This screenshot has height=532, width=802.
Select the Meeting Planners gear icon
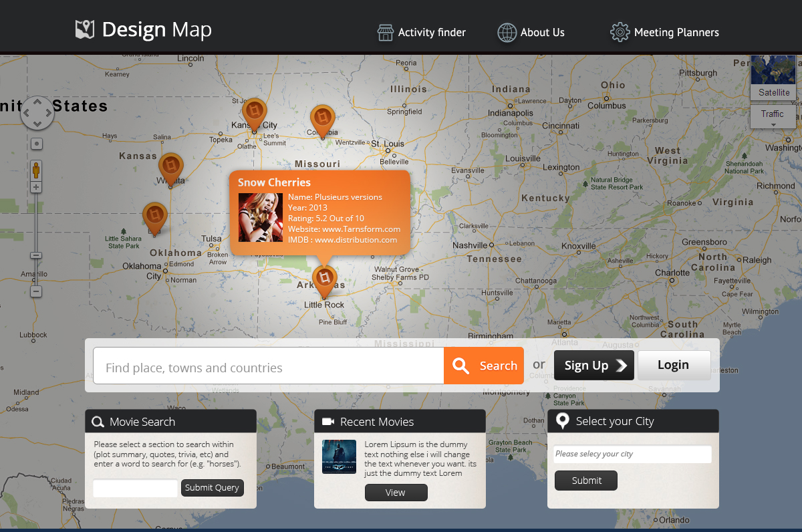pos(620,31)
